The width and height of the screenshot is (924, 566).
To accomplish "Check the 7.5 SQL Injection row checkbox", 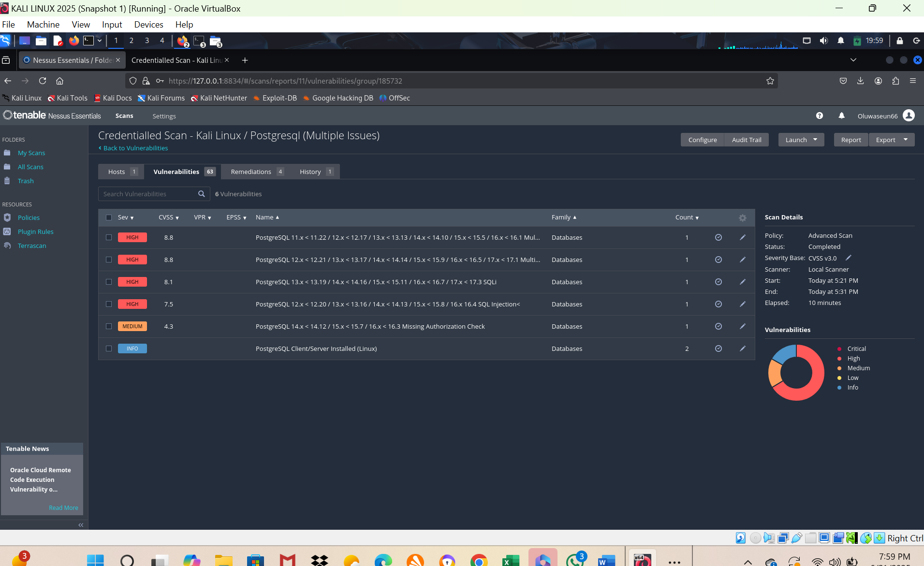I will [109, 304].
